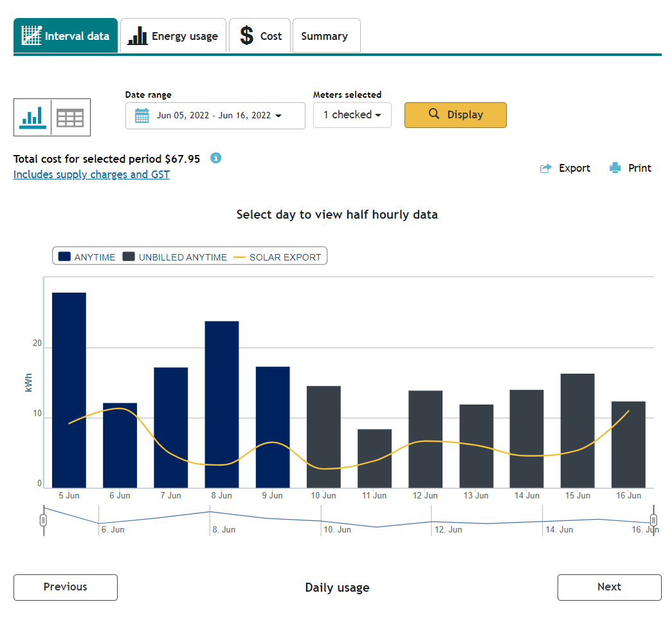The width and height of the screenshot is (672, 629).
Task: Click the navigator timeline at 12. Jun
Action: [448, 529]
